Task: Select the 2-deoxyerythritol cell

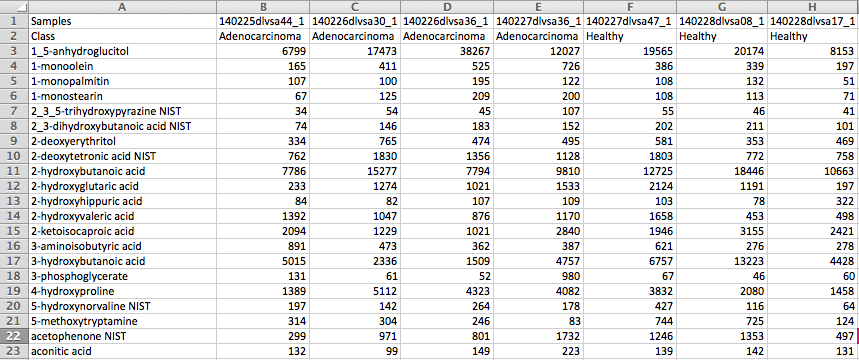Action: 122,141
